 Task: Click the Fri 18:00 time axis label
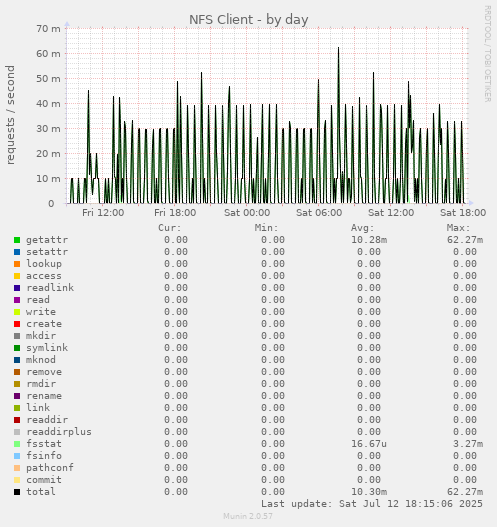(175, 213)
